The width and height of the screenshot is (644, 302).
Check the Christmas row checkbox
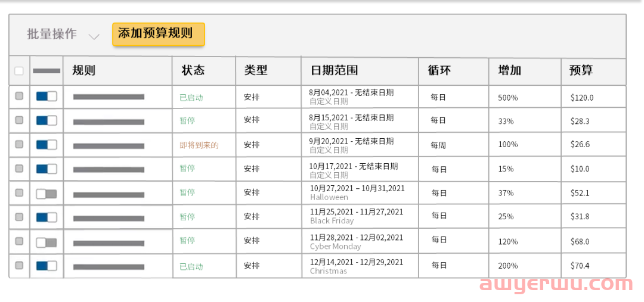point(19,266)
